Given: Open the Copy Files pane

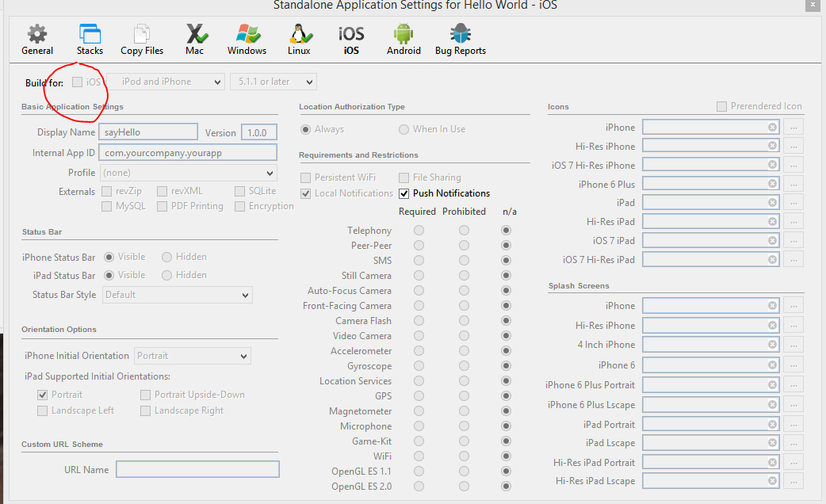Looking at the screenshot, I should [142, 40].
